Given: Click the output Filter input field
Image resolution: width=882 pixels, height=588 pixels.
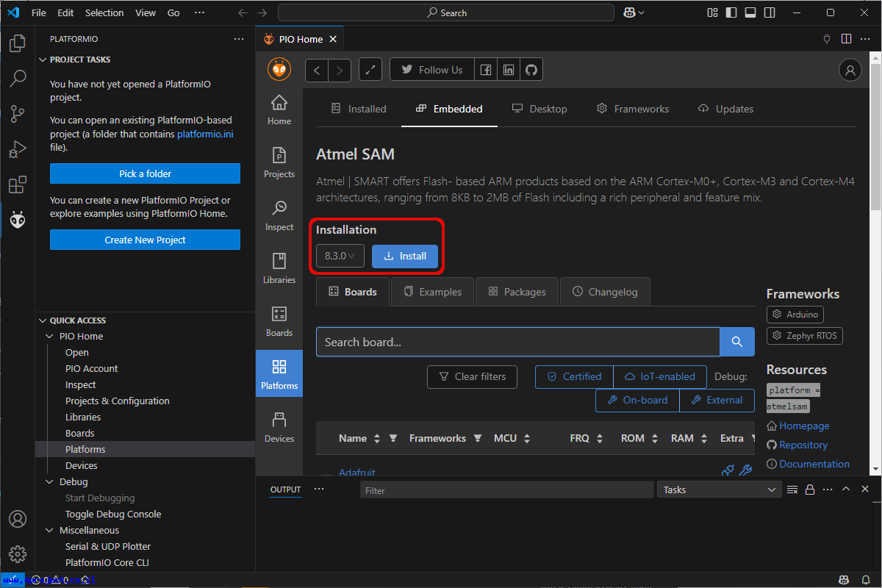Looking at the screenshot, I should click(506, 490).
